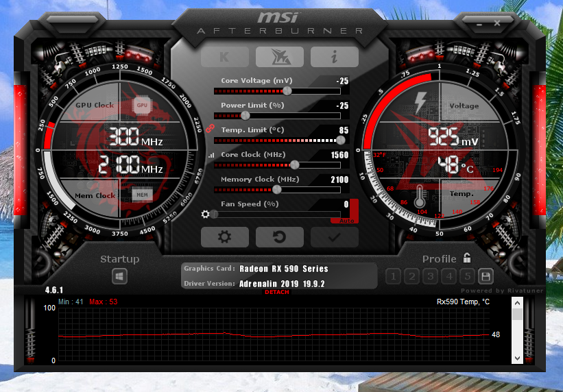Select profile slot 4
This screenshot has width=563, height=392.
click(448, 276)
